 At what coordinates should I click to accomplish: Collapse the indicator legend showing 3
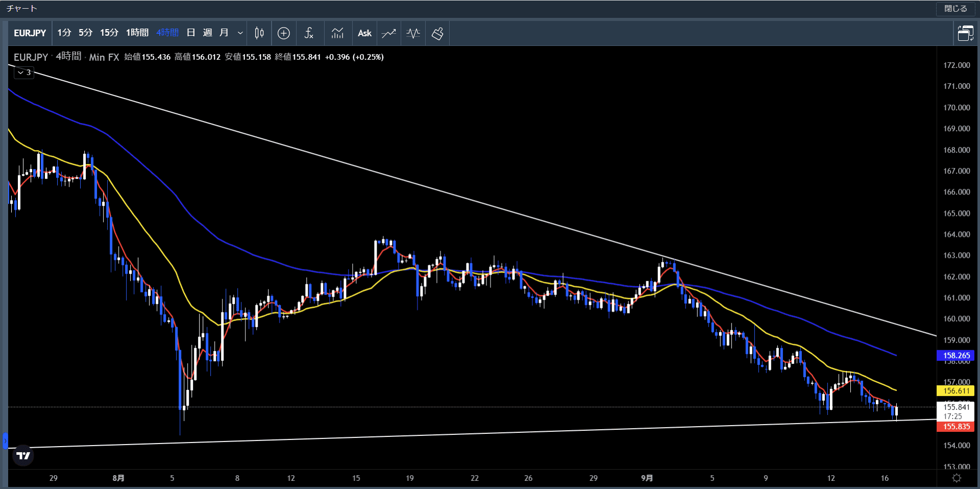tap(24, 72)
